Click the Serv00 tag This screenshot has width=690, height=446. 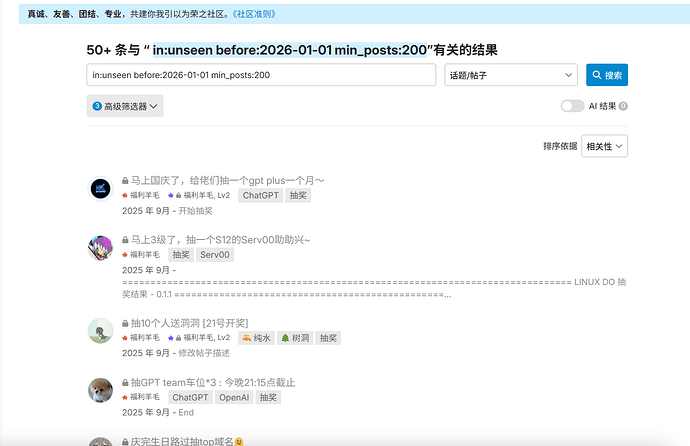coord(215,255)
